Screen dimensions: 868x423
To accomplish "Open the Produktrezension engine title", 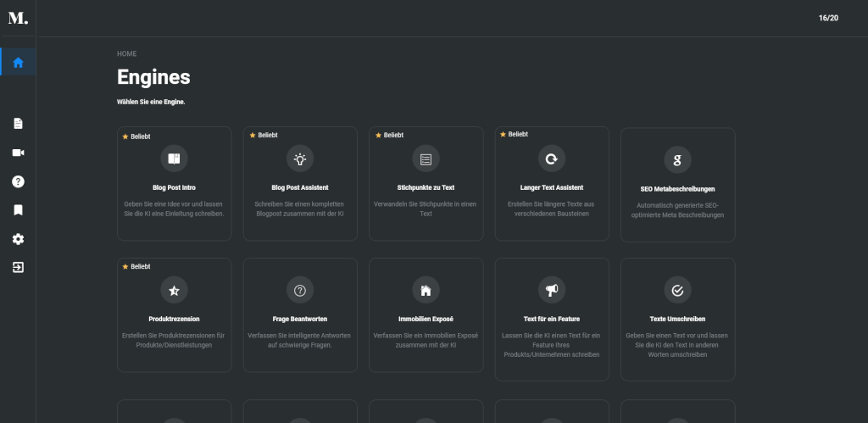I will (175, 319).
